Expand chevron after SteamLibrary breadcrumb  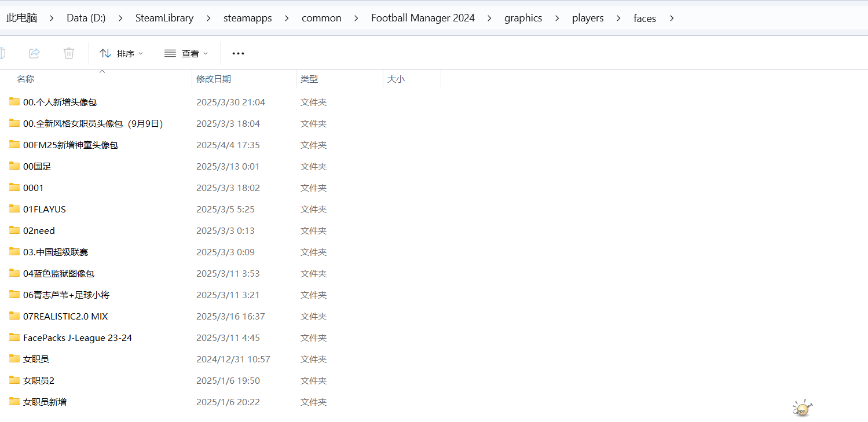(x=208, y=18)
